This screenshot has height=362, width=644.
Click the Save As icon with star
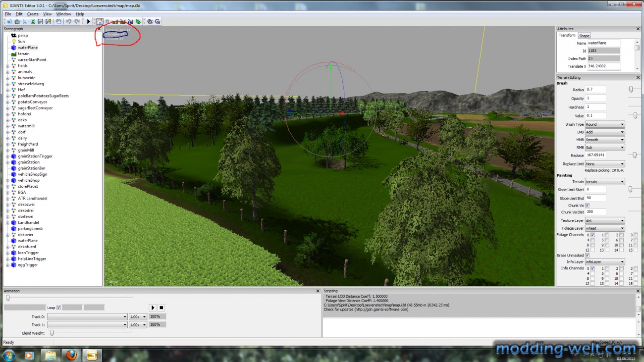click(x=49, y=21)
